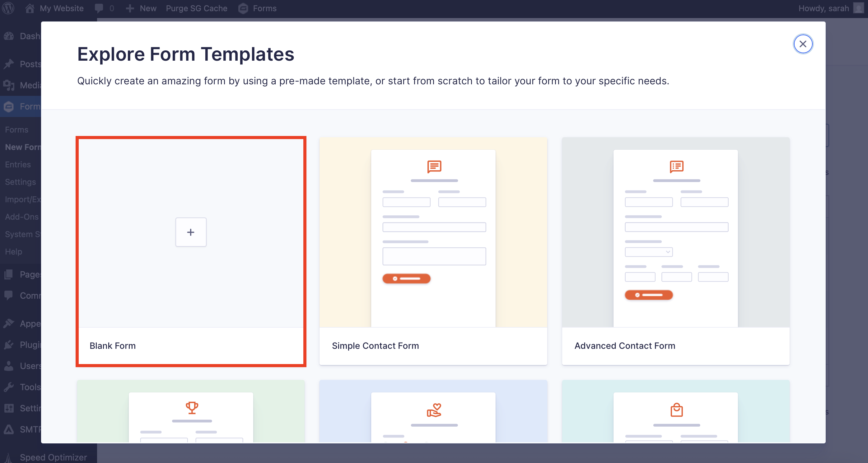
Task: Open Comments in the sidebar
Action: (21, 296)
